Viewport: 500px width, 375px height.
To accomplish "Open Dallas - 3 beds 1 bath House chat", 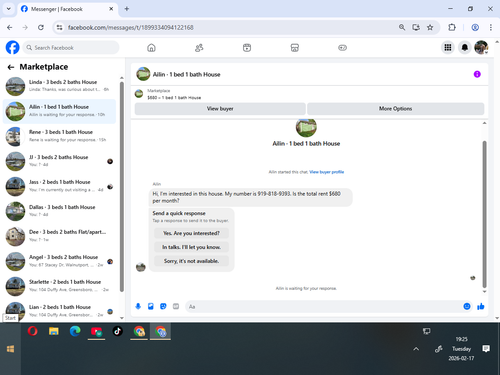I will (x=59, y=211).
